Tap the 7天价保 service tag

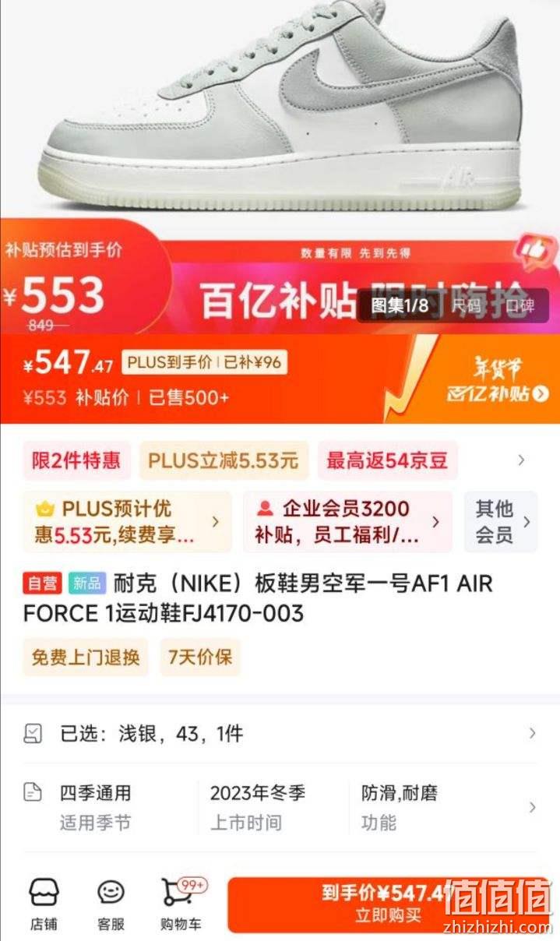point(200,657)
